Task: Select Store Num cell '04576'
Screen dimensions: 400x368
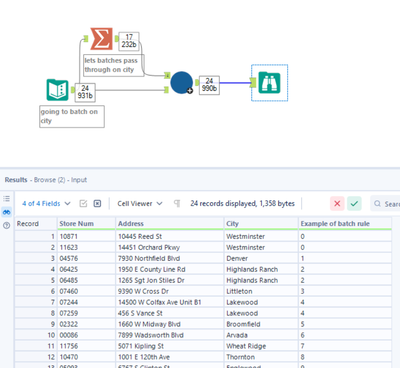Action: tap(86, 258)
